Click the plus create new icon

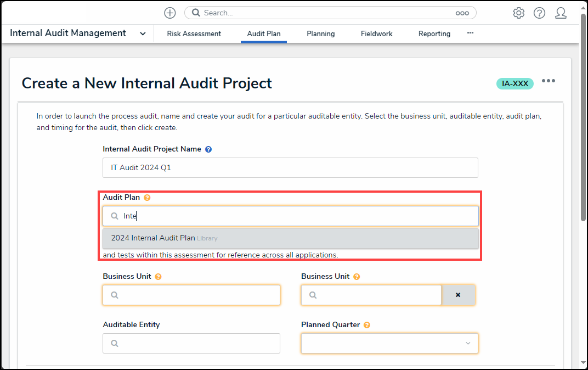170,13
